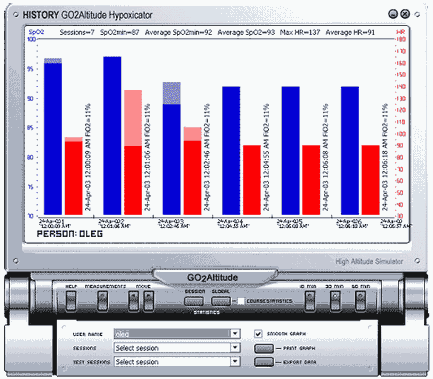Move the graph left with the left arrow

pyautogui.click(x=134, y=301)
